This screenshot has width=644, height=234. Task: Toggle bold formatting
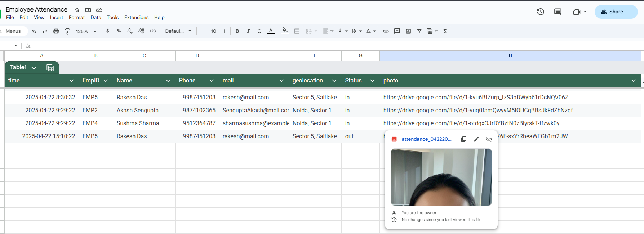pyautogui.click(x=237, y=31)
